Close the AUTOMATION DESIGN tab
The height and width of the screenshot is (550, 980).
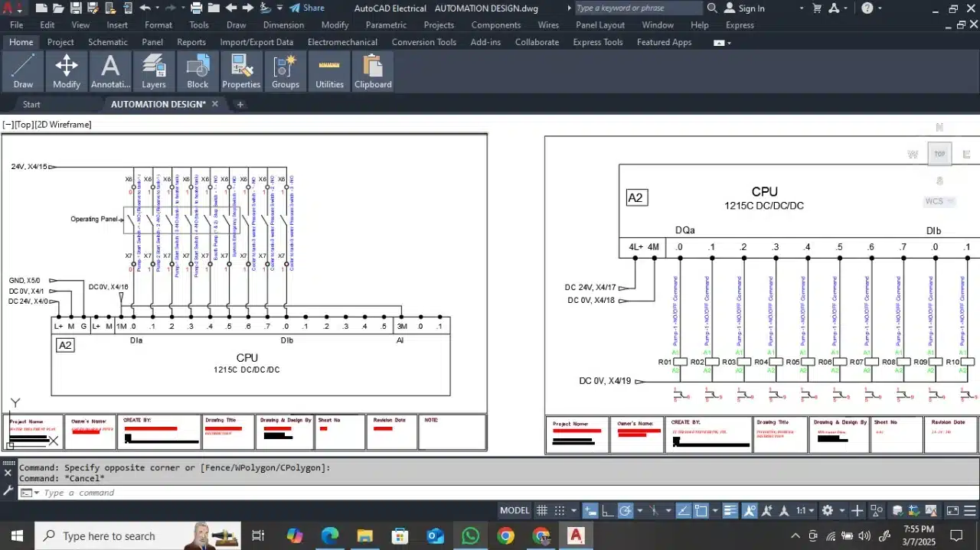coord(215,104)
